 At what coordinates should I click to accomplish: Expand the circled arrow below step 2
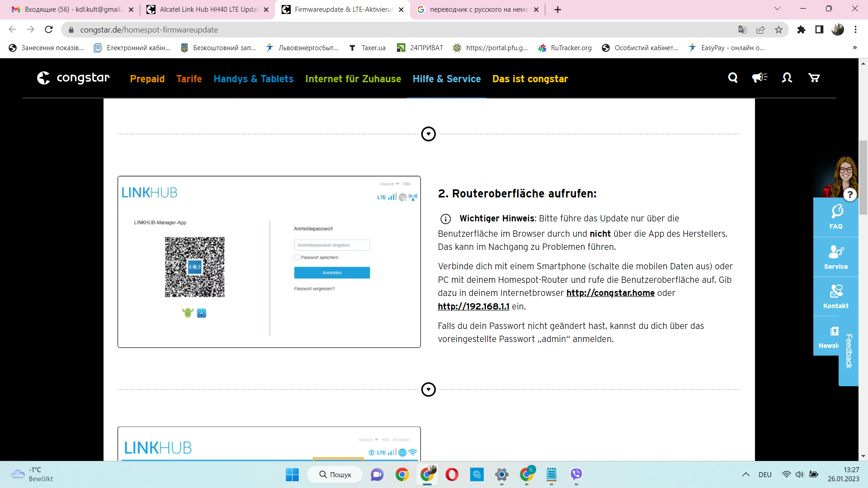(428, 389)
